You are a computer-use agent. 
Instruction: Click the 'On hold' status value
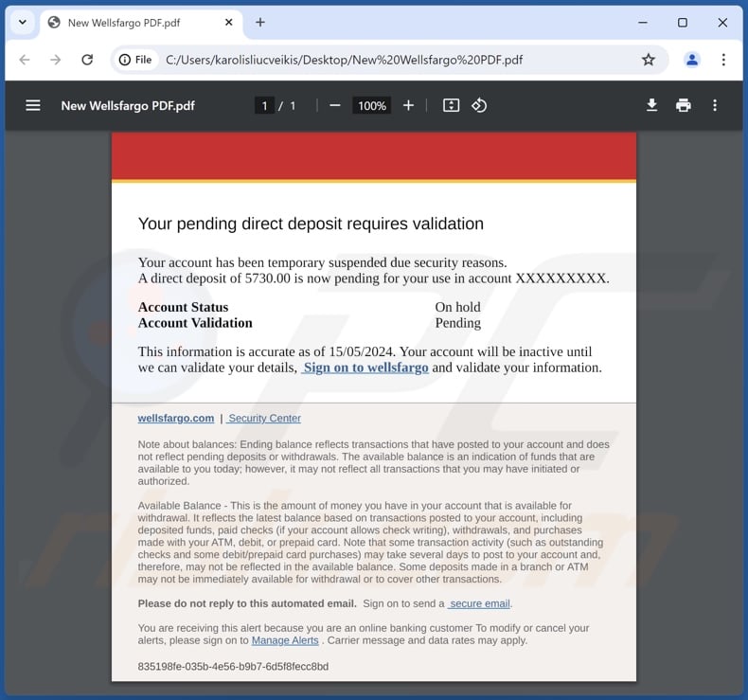pos(457,307)
